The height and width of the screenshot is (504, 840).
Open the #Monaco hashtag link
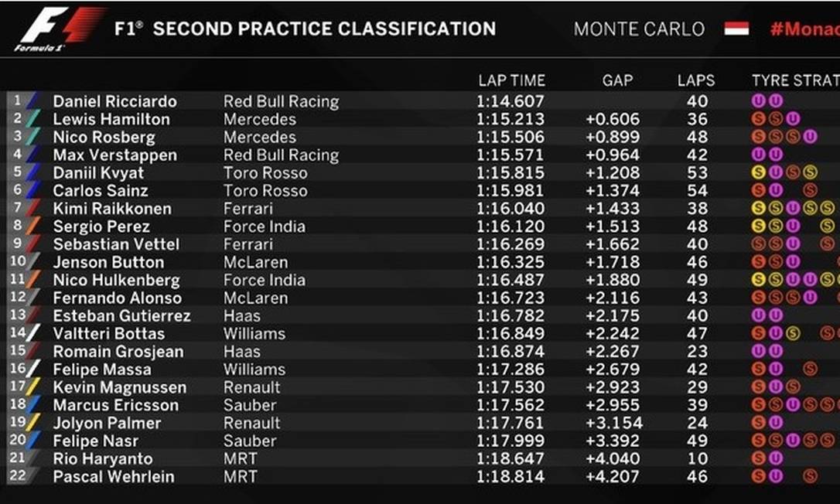[804, 29]
